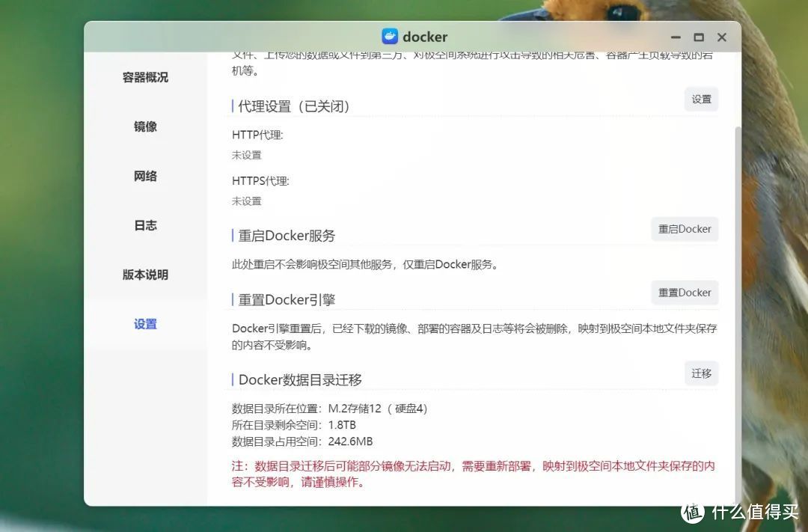Screen dimensions: 808x532
Task: Open the 网络 (Network) sidebar section
Action: [x=144, y=176]
